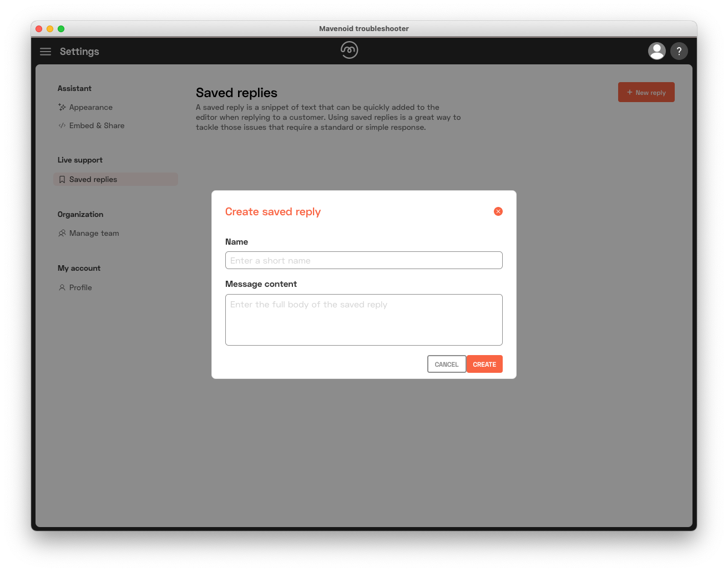
Task: Click the Organization section label
Action: [80, 214]
